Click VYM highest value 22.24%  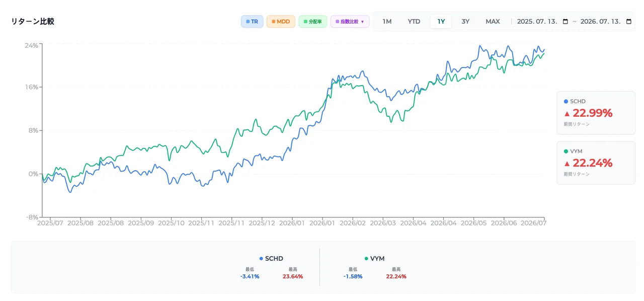coord(396,276)
